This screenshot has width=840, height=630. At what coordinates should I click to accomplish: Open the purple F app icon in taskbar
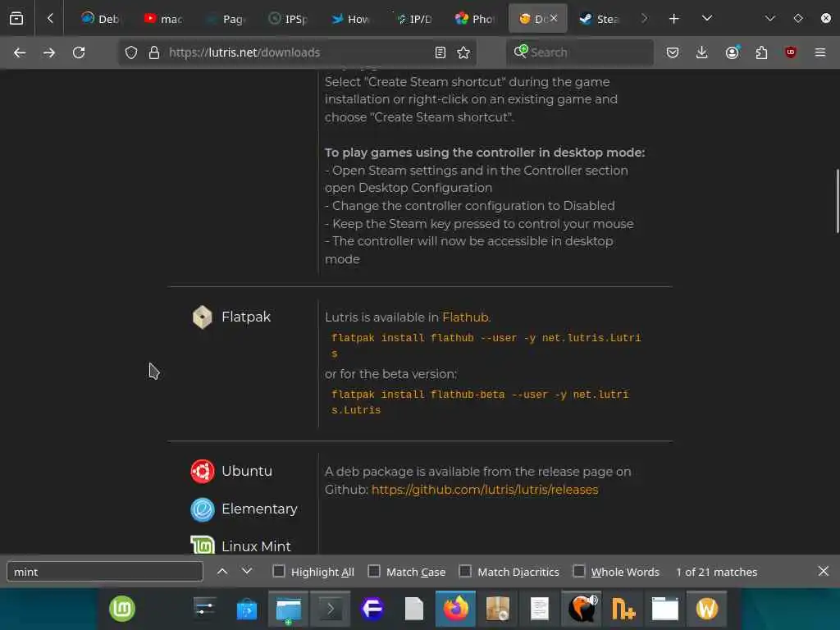pos(372,609)
